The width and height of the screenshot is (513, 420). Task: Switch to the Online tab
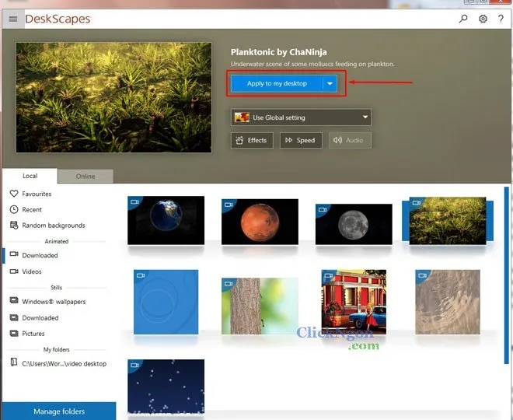pos(85,177)
